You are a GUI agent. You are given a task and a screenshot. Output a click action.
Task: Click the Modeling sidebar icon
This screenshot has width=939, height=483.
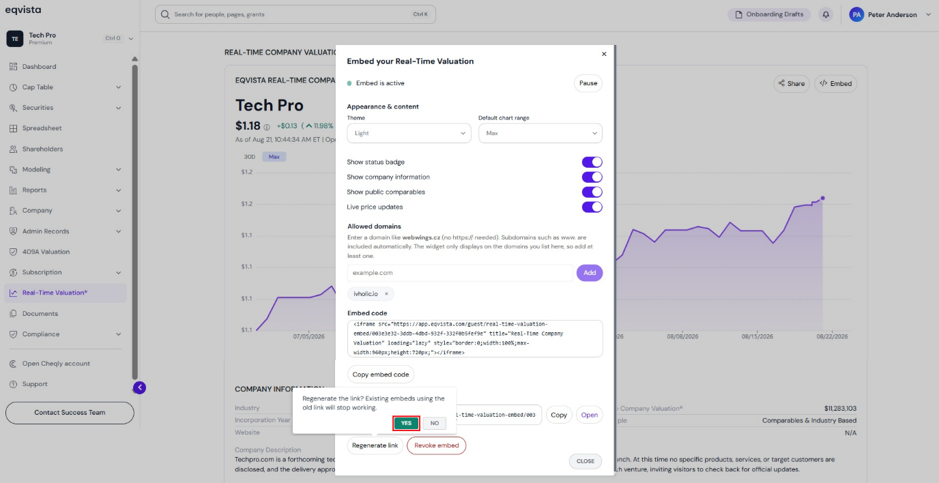click(x=13, y=169)
